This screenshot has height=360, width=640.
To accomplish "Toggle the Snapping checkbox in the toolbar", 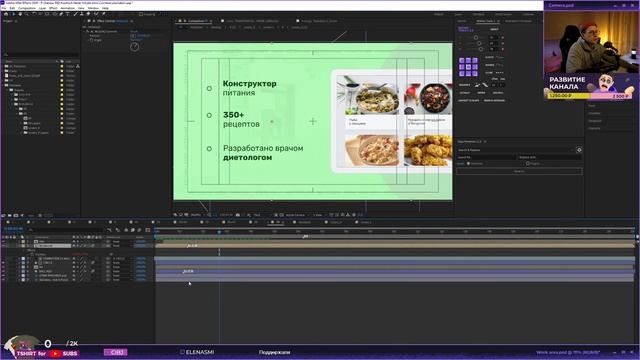I will pos(141,14).
